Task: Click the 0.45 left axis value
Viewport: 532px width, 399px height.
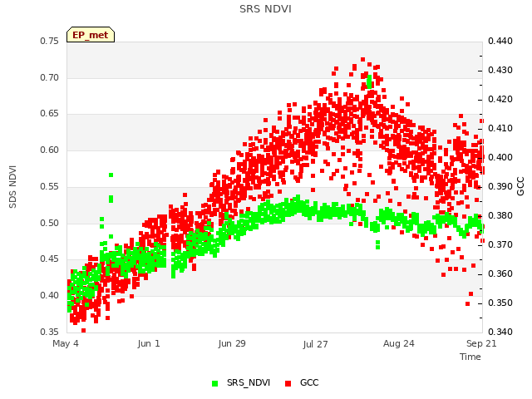Action: (50, 259)
